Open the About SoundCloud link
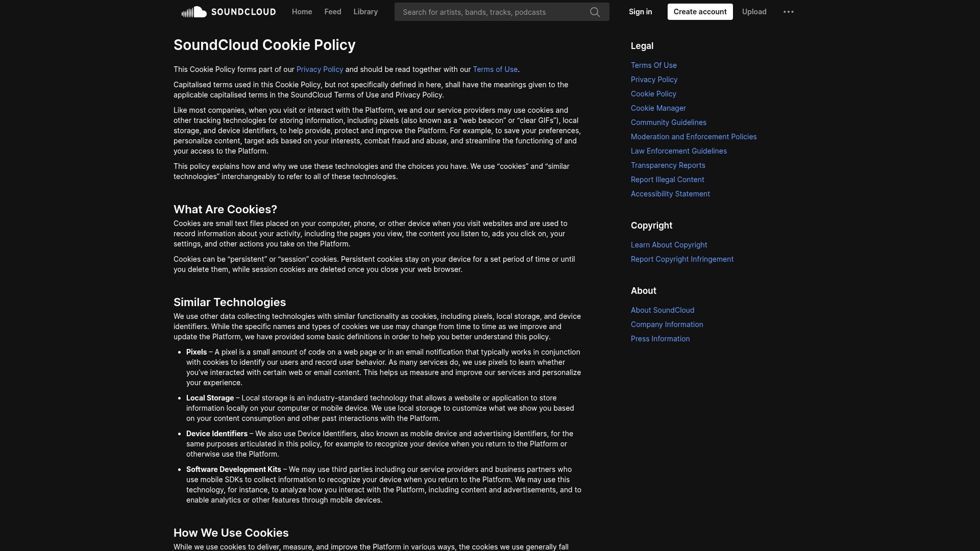Image resolution: width=980 pixels, height=551 pixels. [x=663, y=310]
